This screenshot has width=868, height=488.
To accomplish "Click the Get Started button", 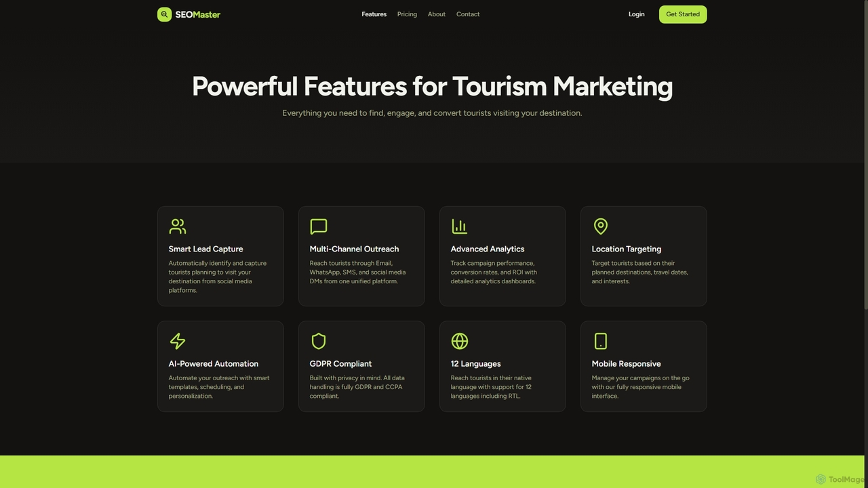I will click(683, 14).
